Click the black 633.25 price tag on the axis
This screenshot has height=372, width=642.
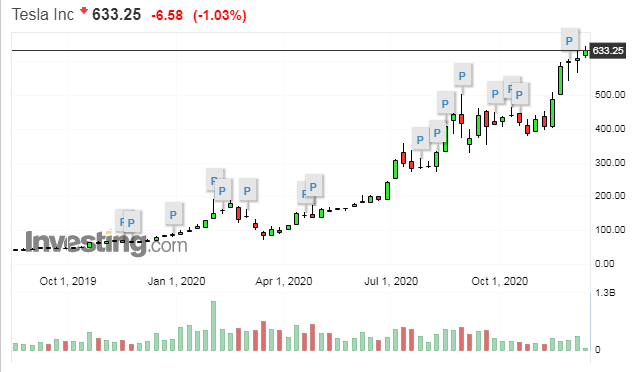(x=608, y=50)
